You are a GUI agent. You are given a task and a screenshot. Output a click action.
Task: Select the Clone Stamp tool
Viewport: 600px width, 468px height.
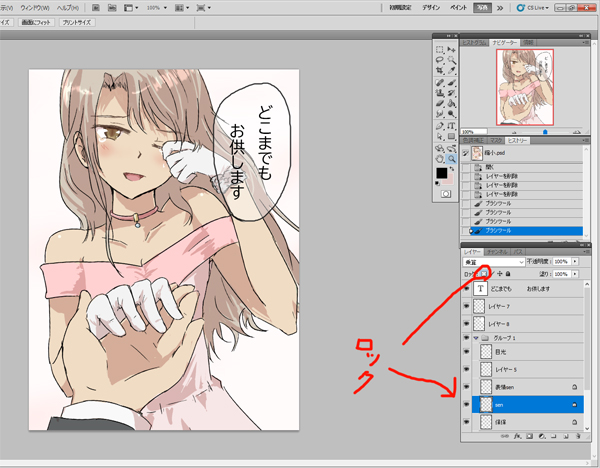click(440, 93)
